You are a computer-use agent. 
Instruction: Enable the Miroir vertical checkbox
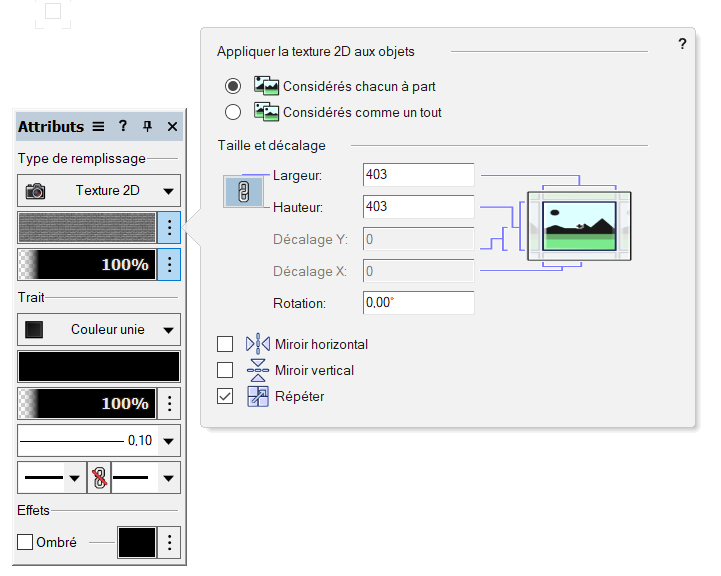[x=225, y=370]
